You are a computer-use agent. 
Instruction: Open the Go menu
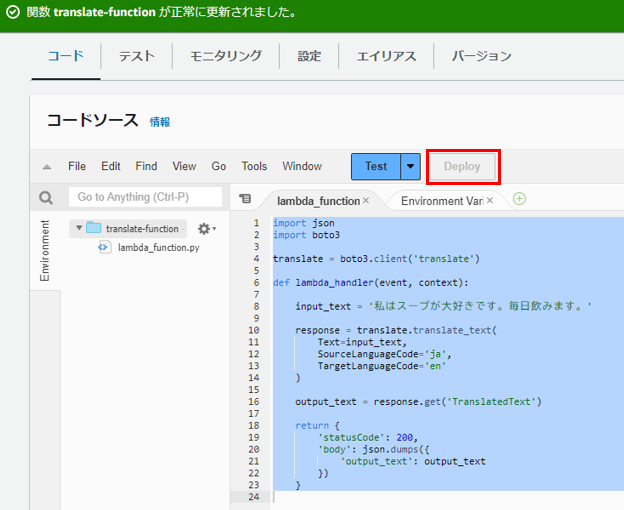pyautogui.click(x=218, y=166)
